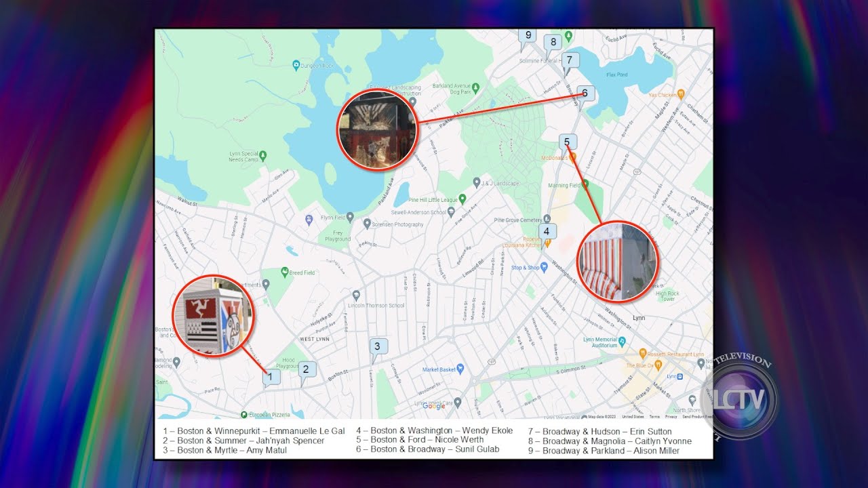Click the Stop & Shop pin

(544, 267)
